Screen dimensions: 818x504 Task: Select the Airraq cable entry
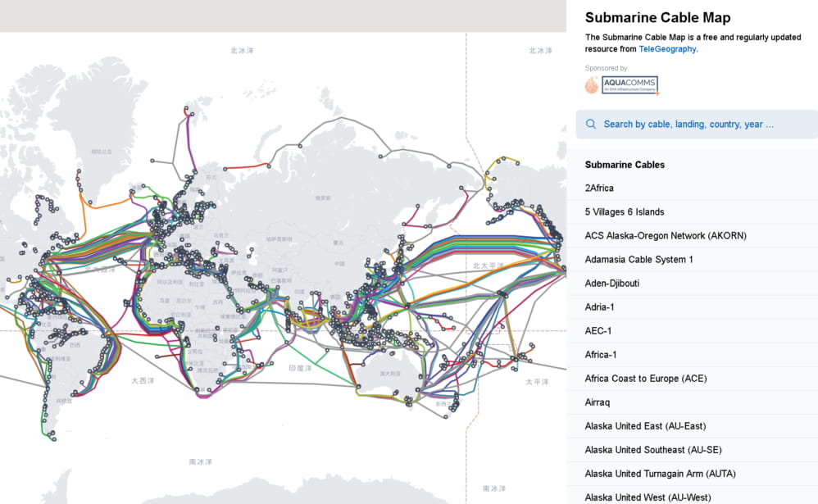click(x=693, y=402)
